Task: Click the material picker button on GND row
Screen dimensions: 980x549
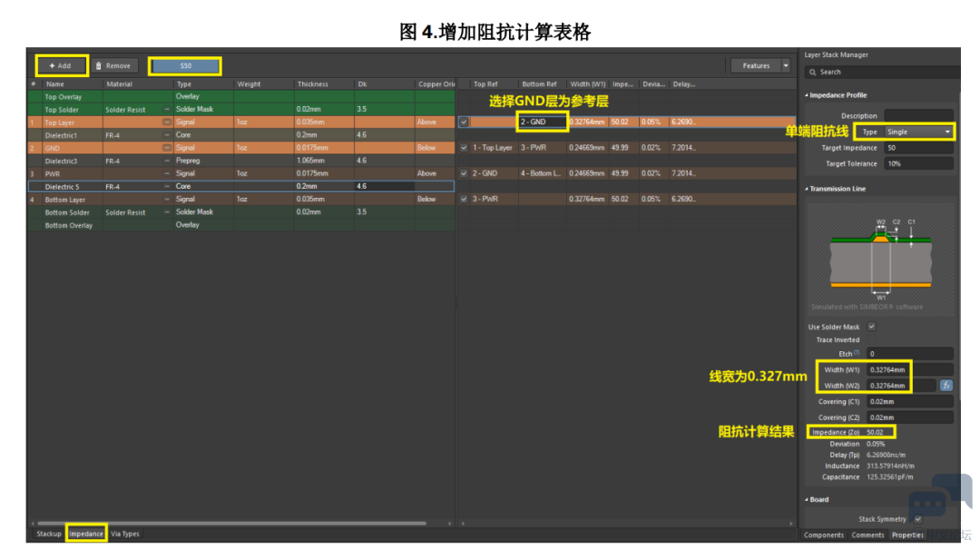Action: (167, 148)
